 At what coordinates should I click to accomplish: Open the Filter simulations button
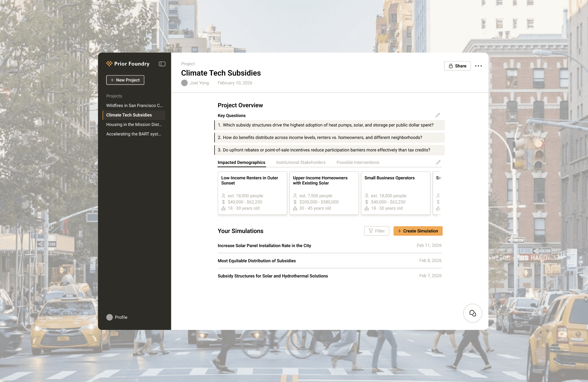tap(376, 231)
